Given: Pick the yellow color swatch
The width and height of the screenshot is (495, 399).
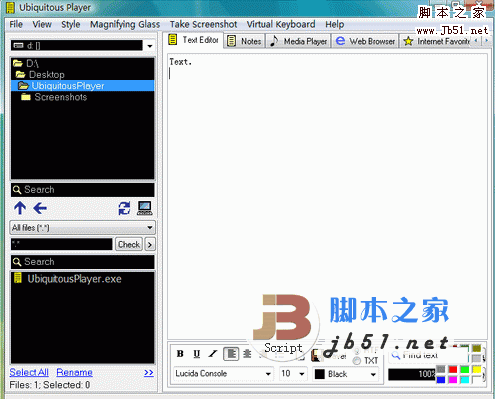Looking at the screenshot, I should (x=477, y=369).
